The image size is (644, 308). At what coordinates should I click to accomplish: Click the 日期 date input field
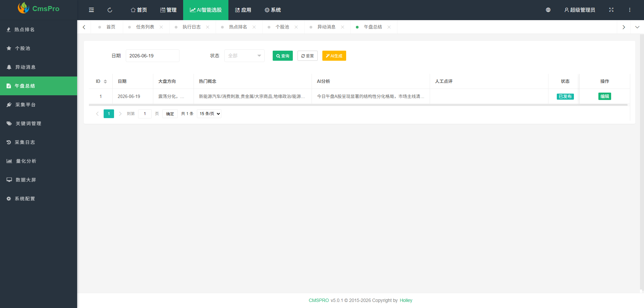pos(153,56)
